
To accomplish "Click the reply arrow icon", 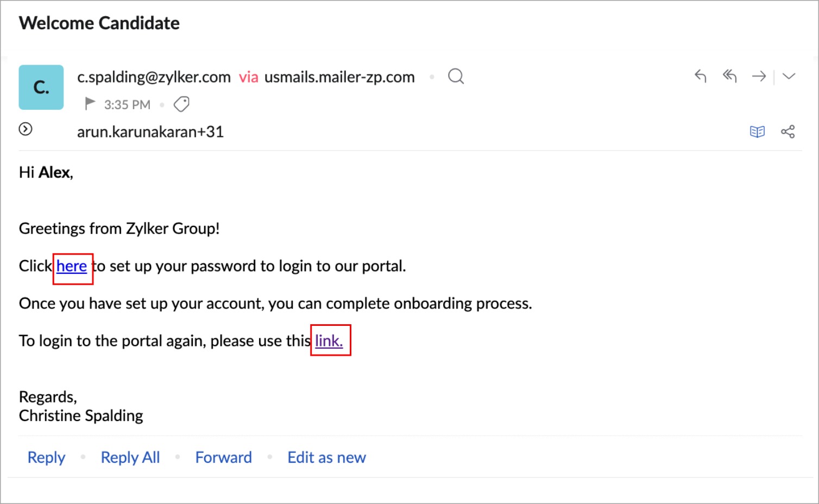I will pyautogui.click(x=701, y=76).
